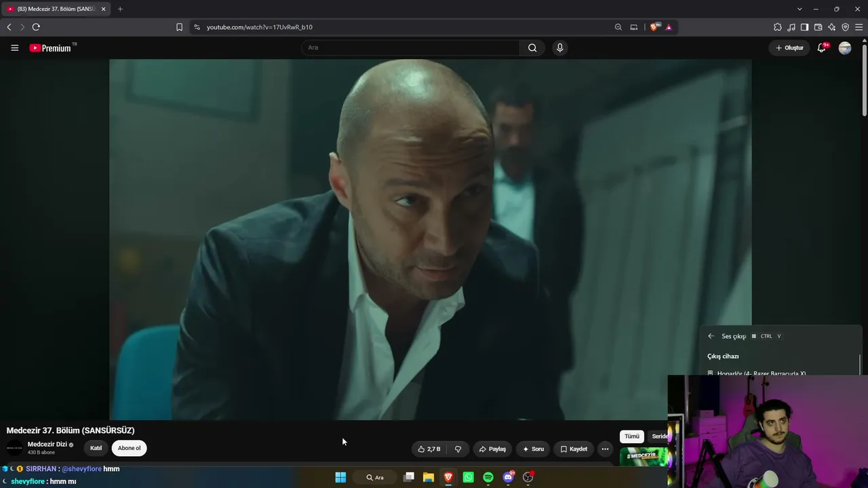Click the Çıkış cihazı heading

tap(723, 356)
